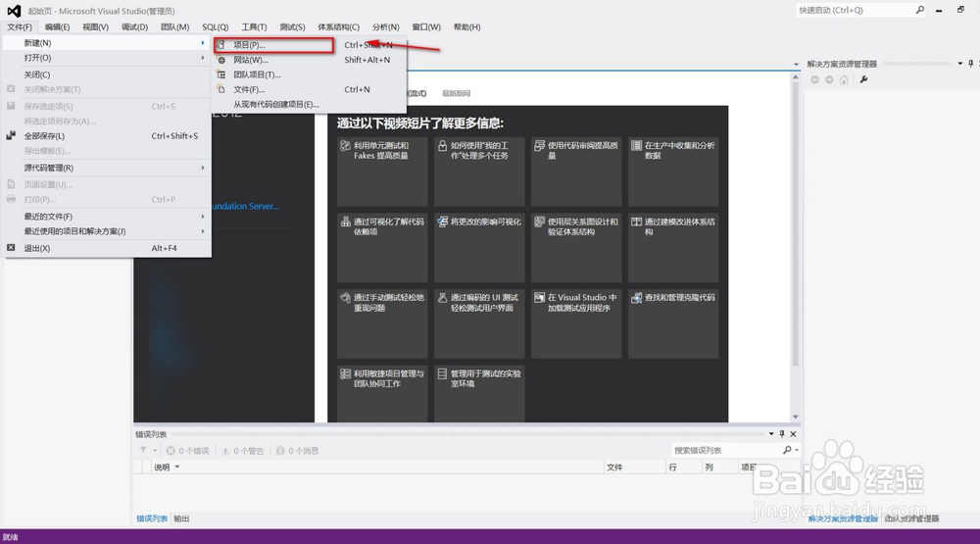The image size is (980, 544).
Task: Click icon on 在 Visual Studio 中加载测试 tile
Action: point(539,298)
